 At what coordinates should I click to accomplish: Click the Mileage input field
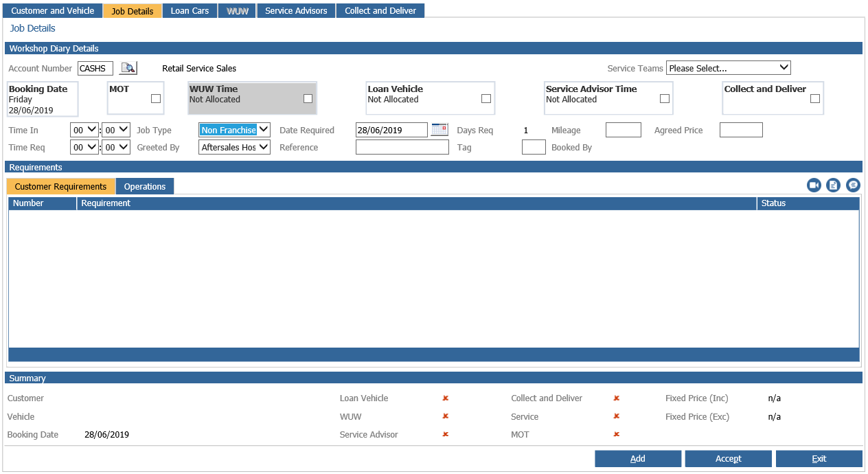tap(624, 130)
